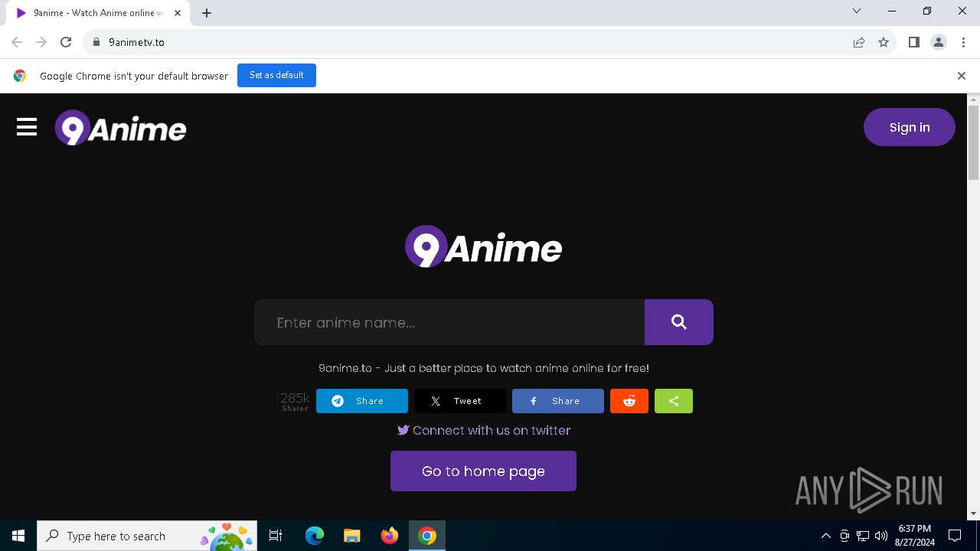Image resolution: width=980 pixels, height=551 pixels.
Task: Open notification center icon
Action: coord(955,536)
